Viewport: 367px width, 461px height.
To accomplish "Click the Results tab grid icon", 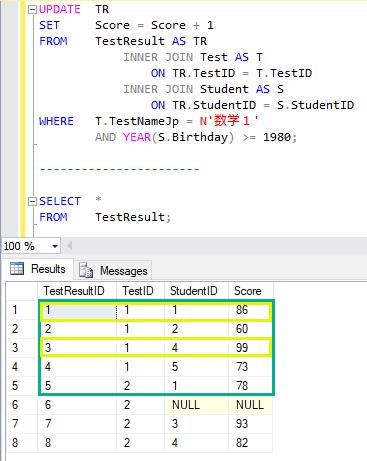I will (17, 268).
